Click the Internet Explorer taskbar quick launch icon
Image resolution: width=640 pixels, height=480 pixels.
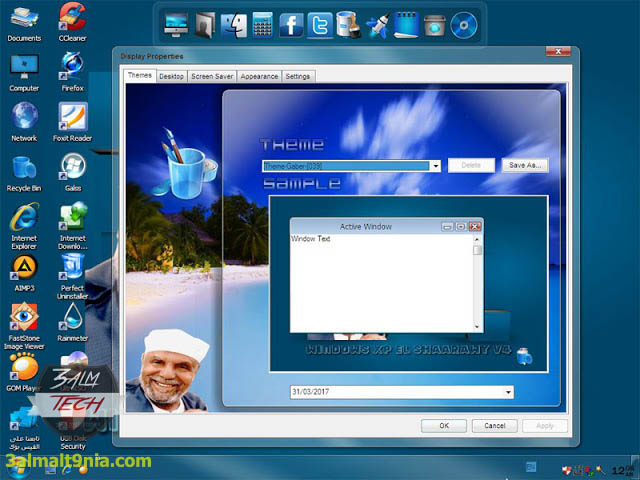[x=67, y=470]
